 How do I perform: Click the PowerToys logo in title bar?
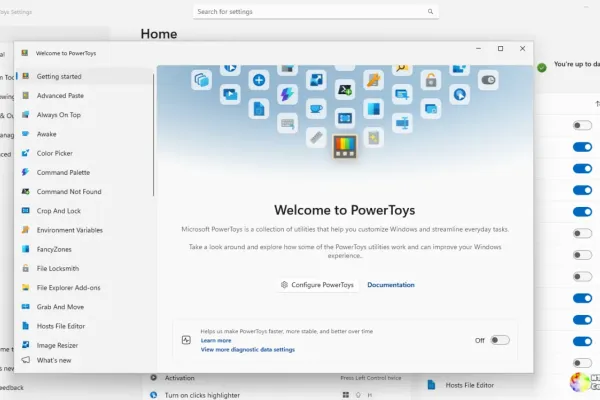25,53
